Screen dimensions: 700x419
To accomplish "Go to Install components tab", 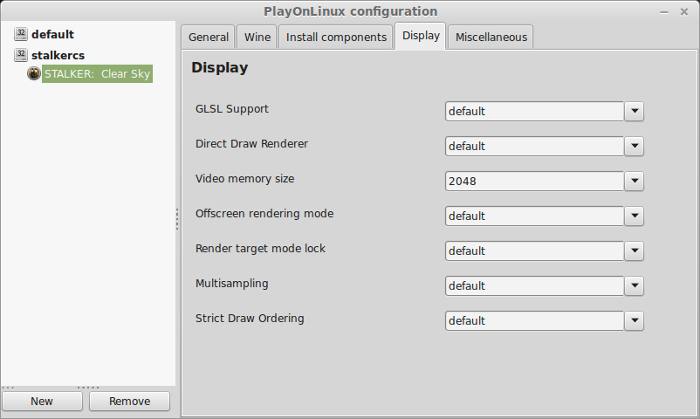I will [335, 37].
